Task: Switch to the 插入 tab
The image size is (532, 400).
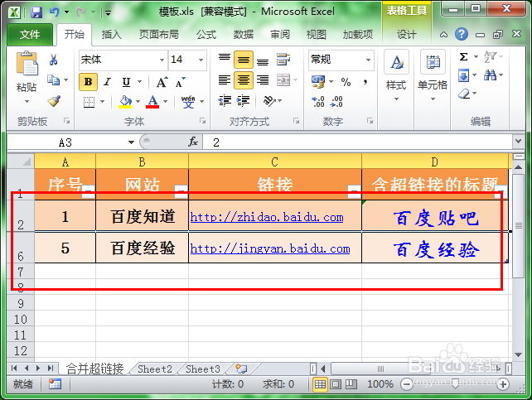Action: [112, 35]
